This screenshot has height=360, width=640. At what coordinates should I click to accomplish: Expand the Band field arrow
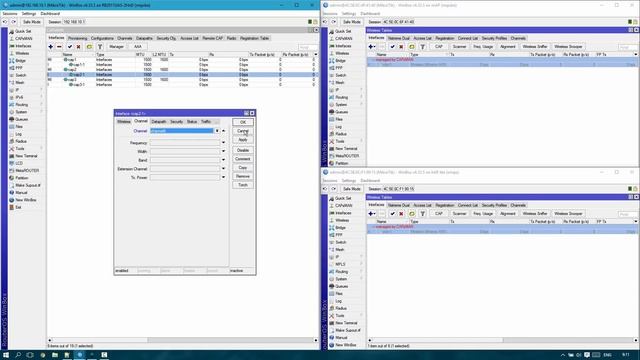coord(224,160)
